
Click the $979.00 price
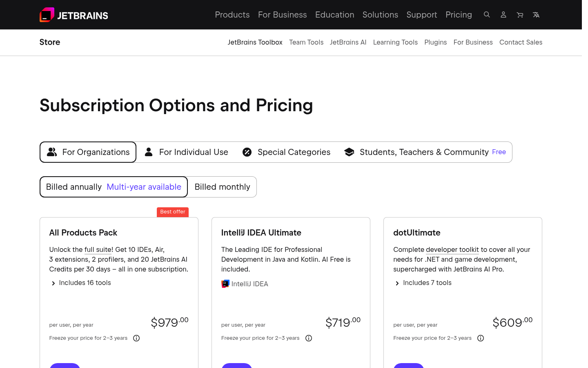tap(170, 322)
